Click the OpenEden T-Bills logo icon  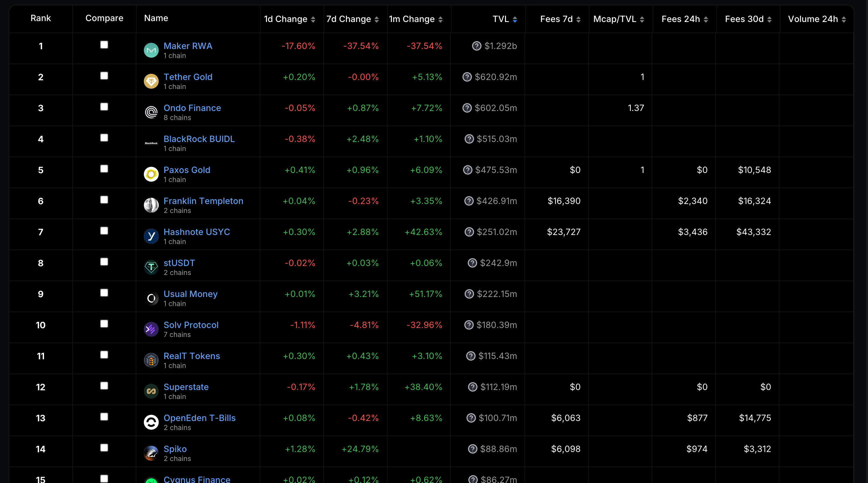click(151, 422)
